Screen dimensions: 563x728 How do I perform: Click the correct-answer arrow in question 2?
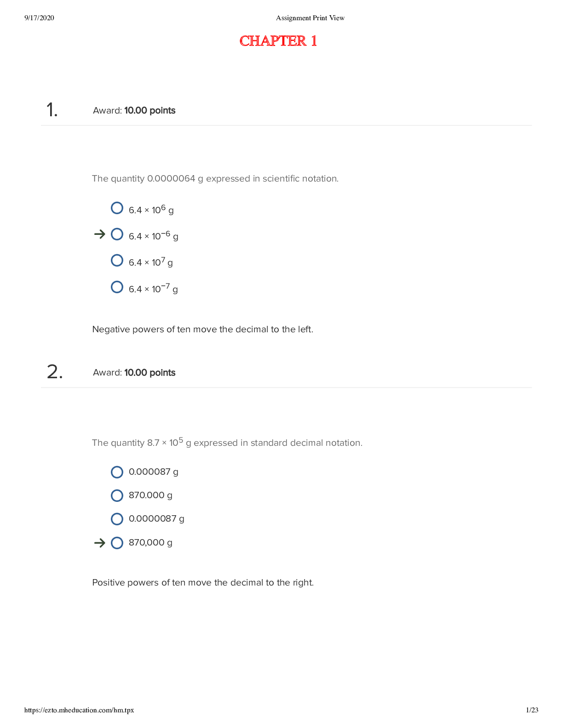pyautogui.click(x=99, y=543)
